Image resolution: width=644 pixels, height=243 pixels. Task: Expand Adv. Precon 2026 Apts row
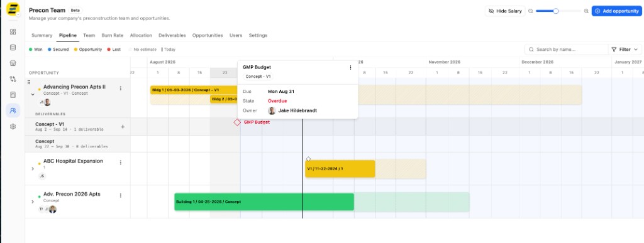pyautogui.click(x=33, y=202)
